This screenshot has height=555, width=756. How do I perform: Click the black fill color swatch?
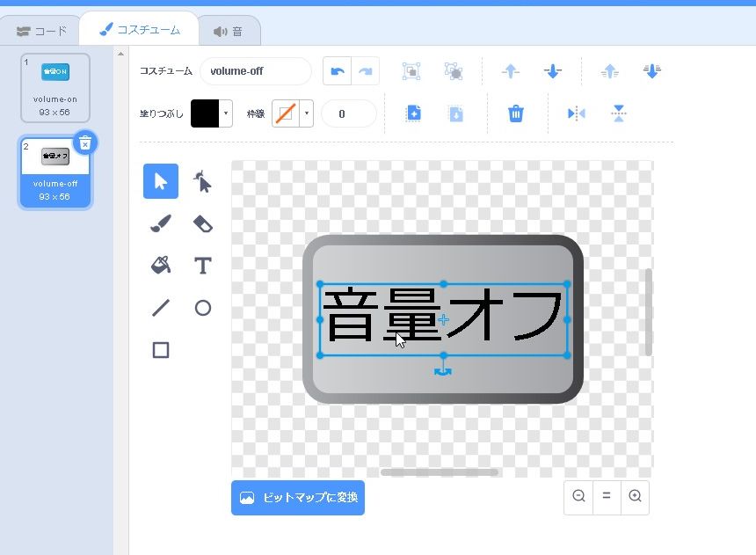pyautogui.click(x=204, y=113)
